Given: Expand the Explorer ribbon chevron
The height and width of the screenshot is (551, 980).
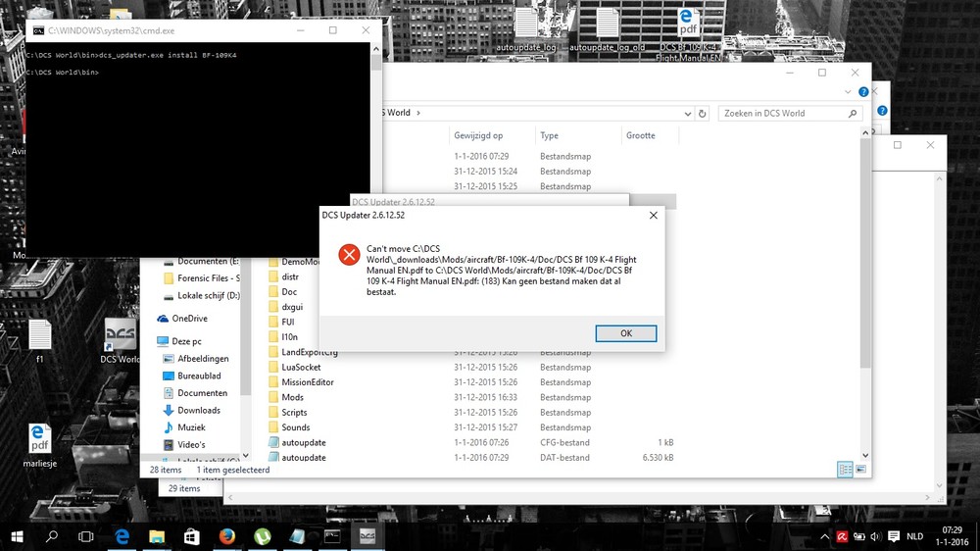Looking at the screenshot, I should coord(848,92).
